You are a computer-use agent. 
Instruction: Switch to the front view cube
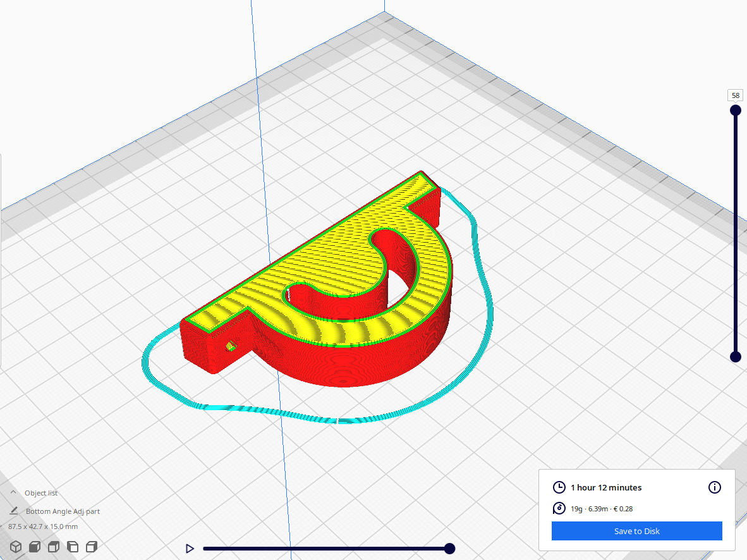click(35, 547)
